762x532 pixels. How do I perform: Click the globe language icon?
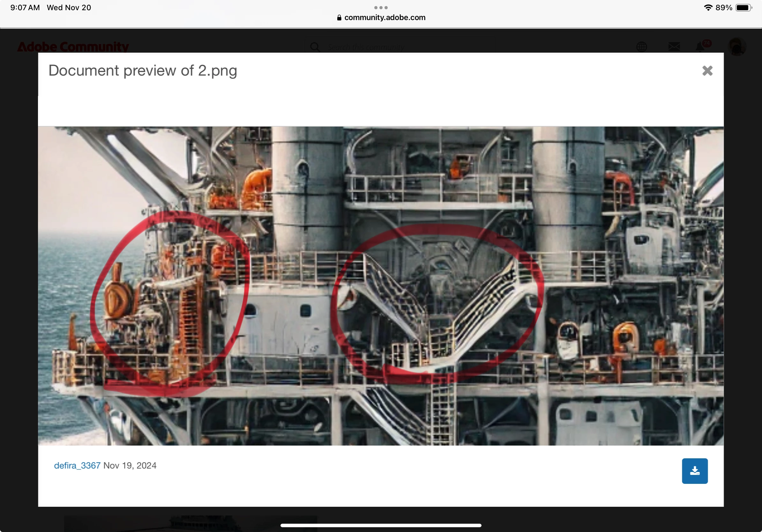[641, 47]
